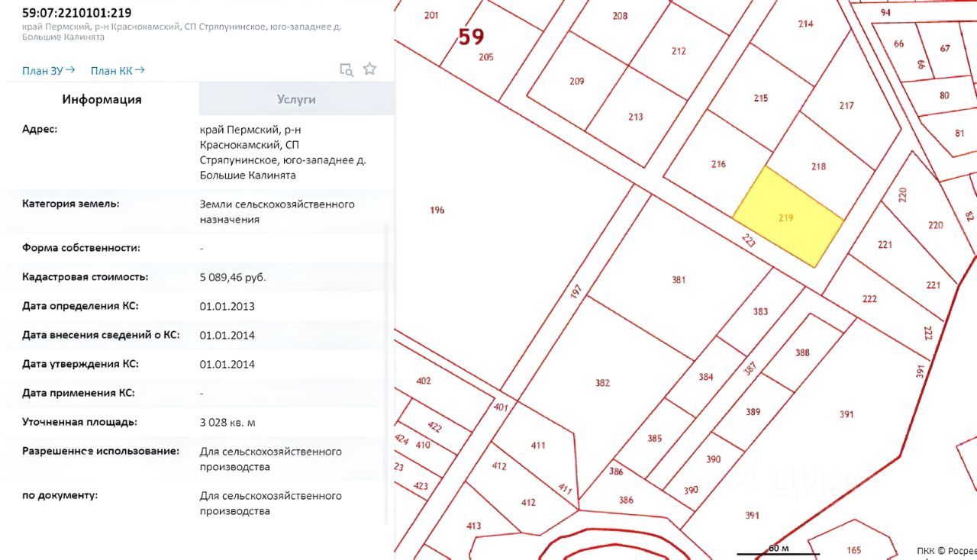Select parcel 213 on the map

[x=635, y=117]
